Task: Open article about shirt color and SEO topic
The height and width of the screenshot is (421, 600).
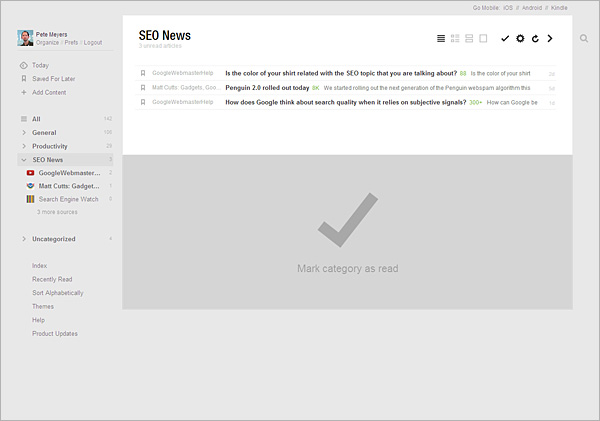Action: (341, 73)
